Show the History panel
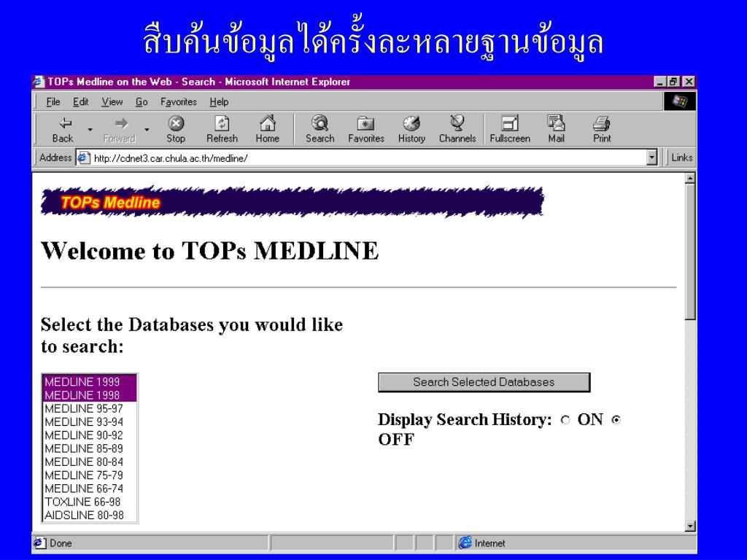Viewport: 747px width, 560px height. (411, 129)
